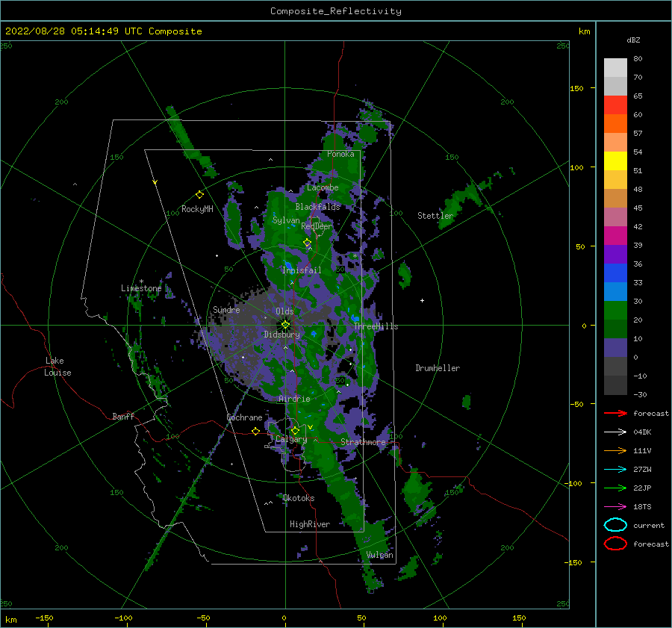This screenshot has width=672, height=628.
Task: Pick the bright green swatch between 30 and 20
Action: pyautogui.click(x=615, y=311)
